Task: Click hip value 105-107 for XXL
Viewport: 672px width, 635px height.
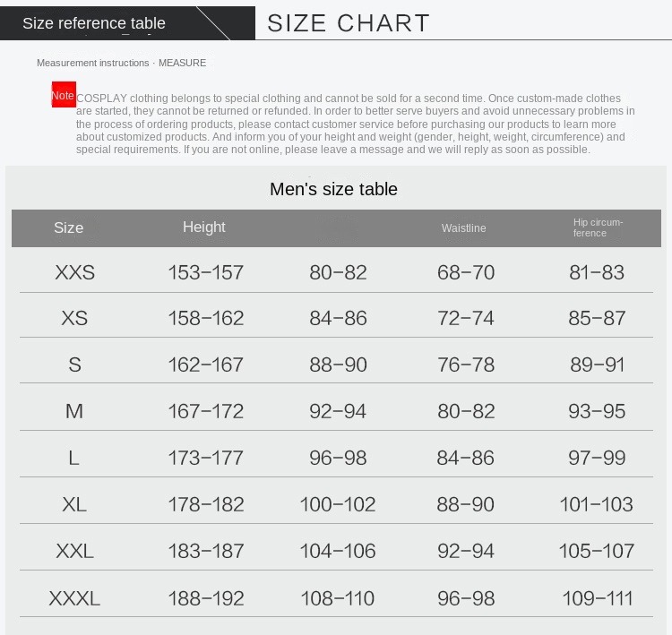Action: [x=597, y=551]
